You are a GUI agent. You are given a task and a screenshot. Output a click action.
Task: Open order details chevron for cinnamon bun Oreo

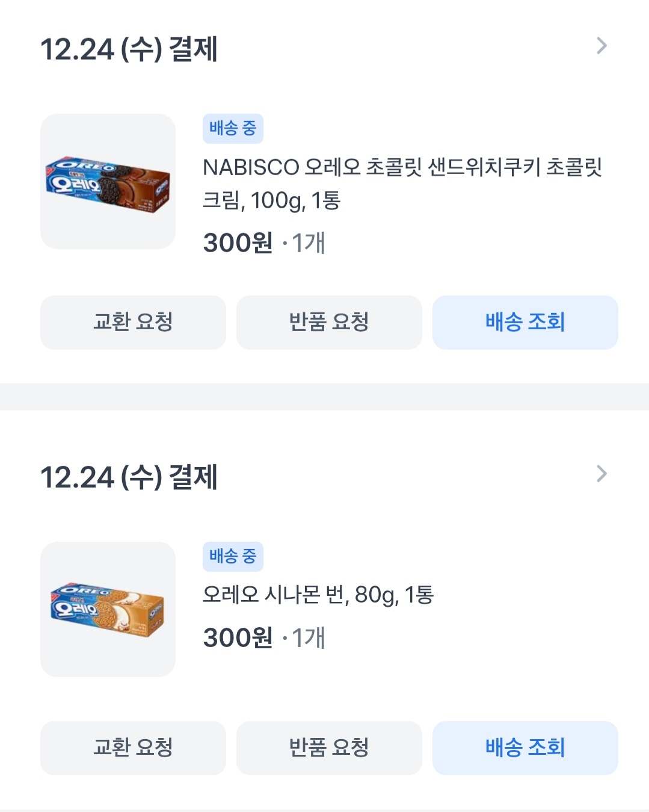pos(601,474)
